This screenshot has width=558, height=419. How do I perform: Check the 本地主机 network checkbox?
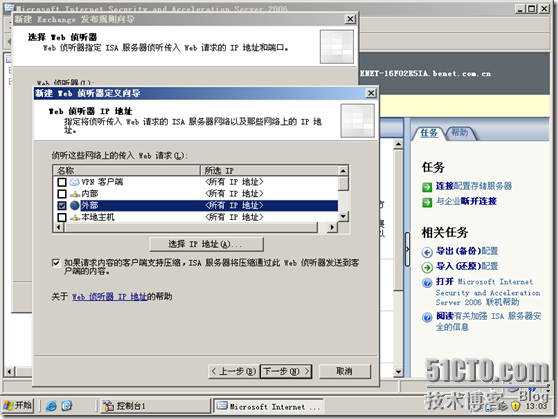click(x=62, y=217)
